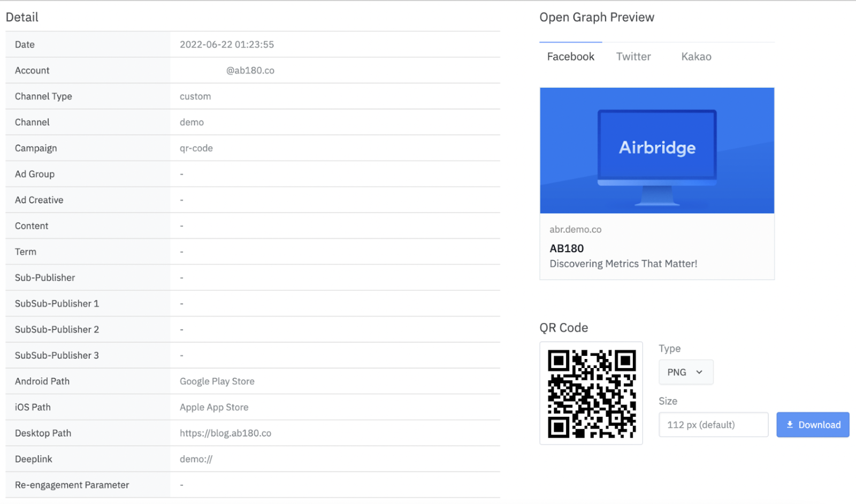The width and height of the screenshot is (856, 504).
Task: Click the Campaign value qr-code
Action: pos(196,148)
